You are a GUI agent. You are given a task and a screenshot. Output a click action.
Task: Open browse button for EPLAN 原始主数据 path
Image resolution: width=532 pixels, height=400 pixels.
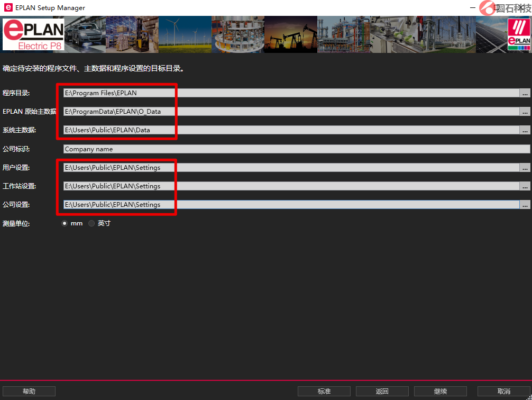tap(525, 111)
